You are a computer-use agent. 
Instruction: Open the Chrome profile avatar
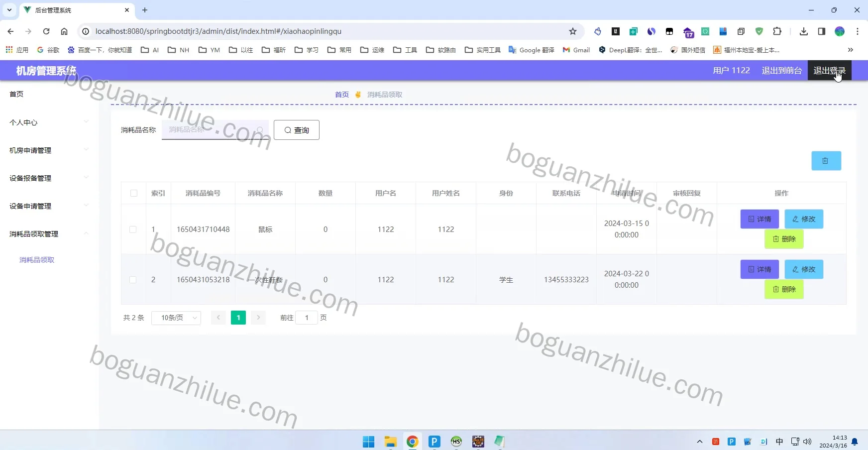(x=840, y=31)
